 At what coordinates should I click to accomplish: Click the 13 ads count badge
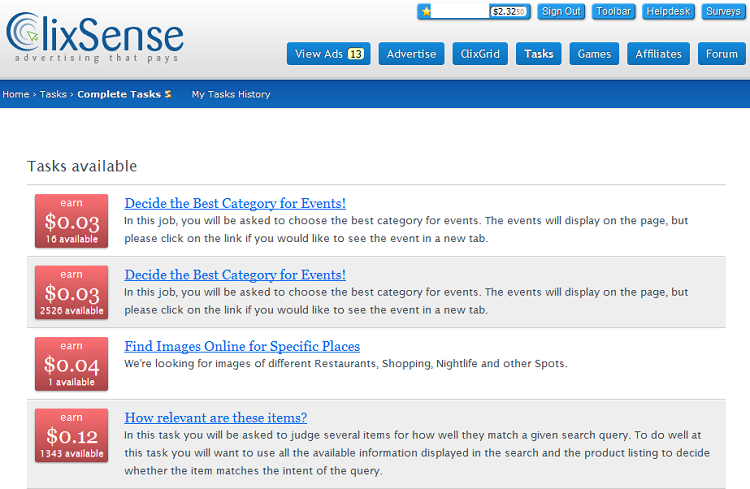pos(355,54)
